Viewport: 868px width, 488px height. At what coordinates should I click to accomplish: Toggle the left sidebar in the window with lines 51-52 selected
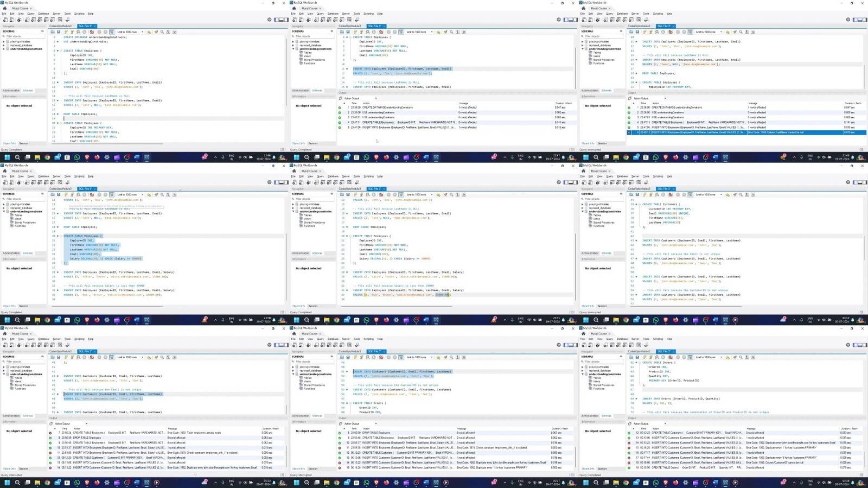(x=565, y=345)
